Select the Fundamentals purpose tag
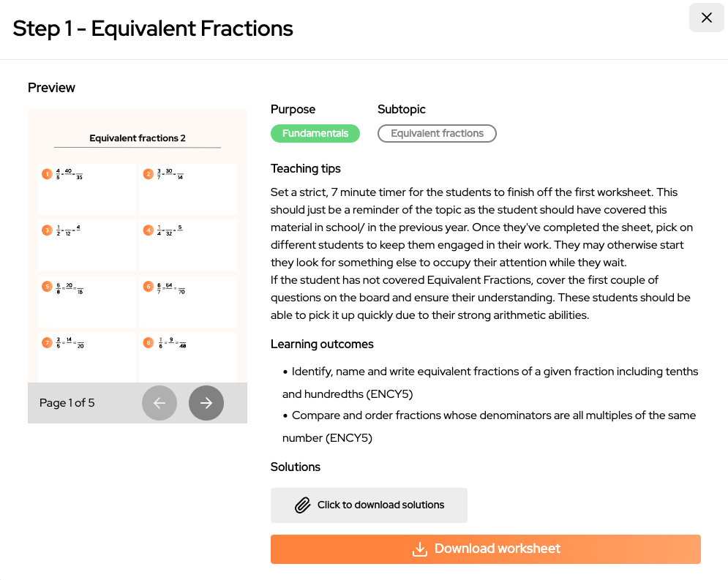This screenshot has height=580, width=728. pos(315,134)
